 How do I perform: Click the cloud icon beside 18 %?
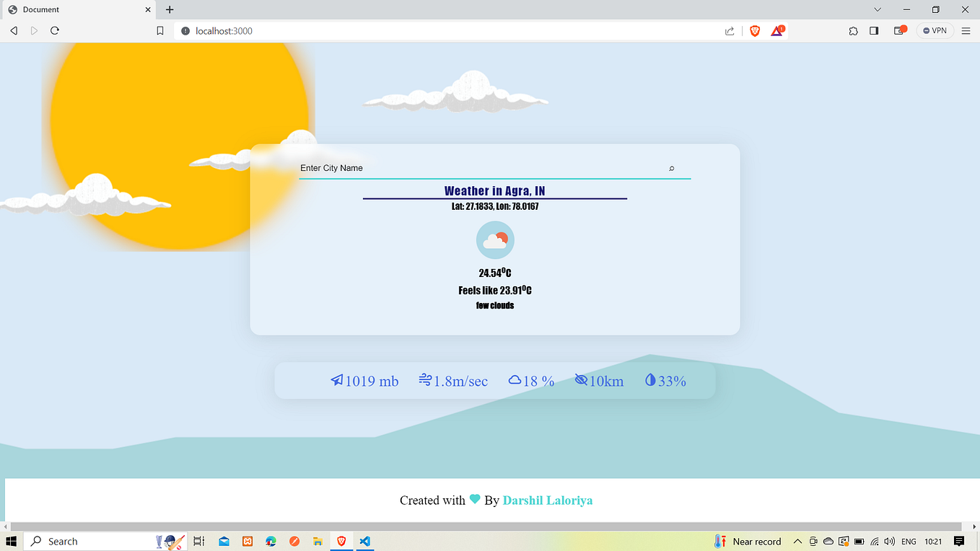515,380
